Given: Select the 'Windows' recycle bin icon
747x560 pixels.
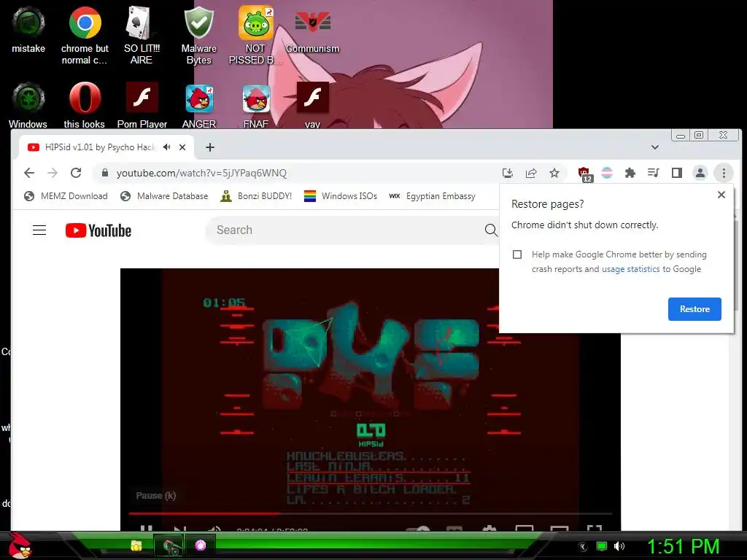Looking at the screenshot, I should 28,105.
